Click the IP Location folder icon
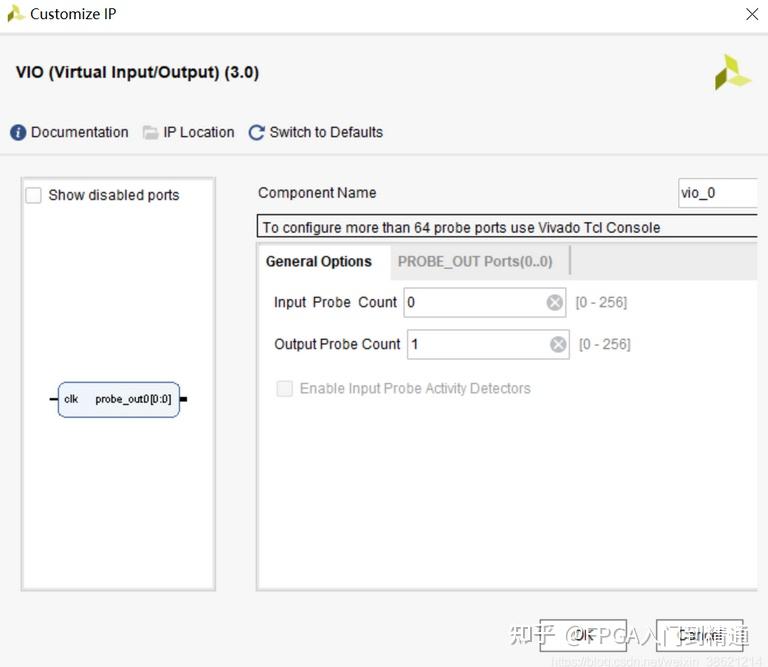 (x=151, y=133)
